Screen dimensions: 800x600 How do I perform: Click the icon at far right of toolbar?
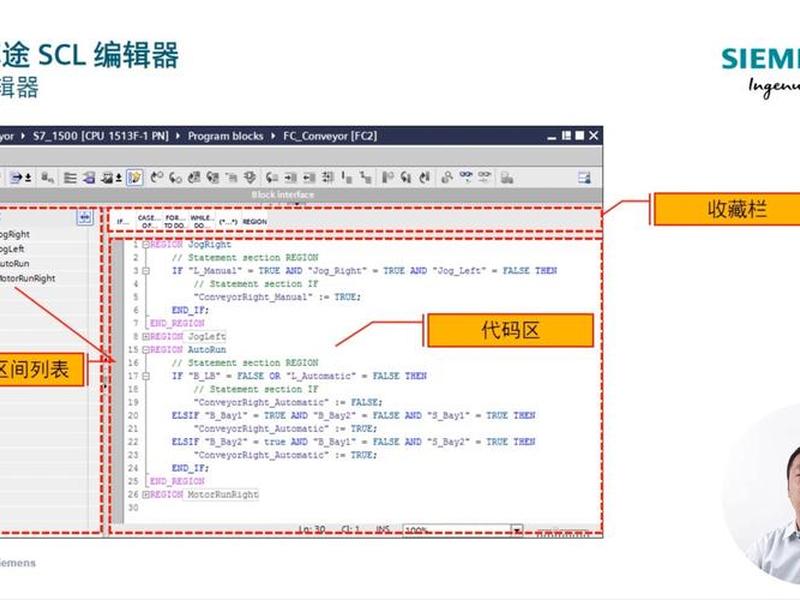click(584, 178)
